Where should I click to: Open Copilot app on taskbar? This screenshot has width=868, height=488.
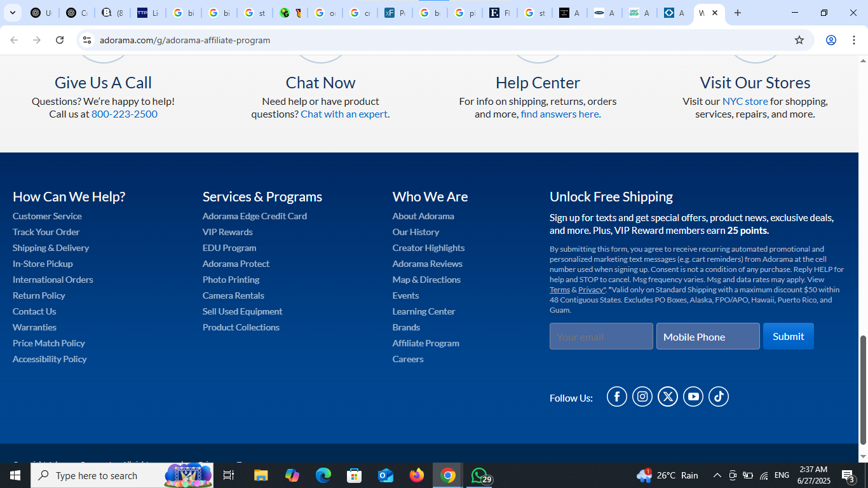pyautogui.click(x=292, y=475)
